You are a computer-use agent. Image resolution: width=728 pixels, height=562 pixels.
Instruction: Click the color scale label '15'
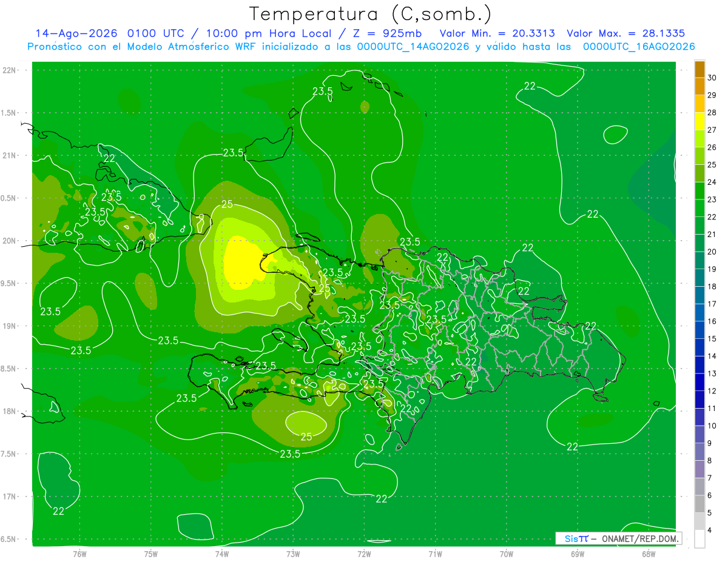click(712, 338)
